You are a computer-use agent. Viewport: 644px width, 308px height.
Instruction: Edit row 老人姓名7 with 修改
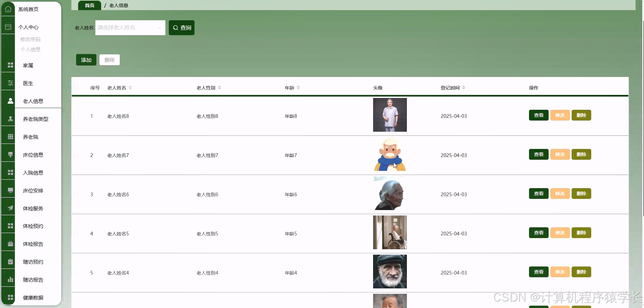(x=560, y=154)
